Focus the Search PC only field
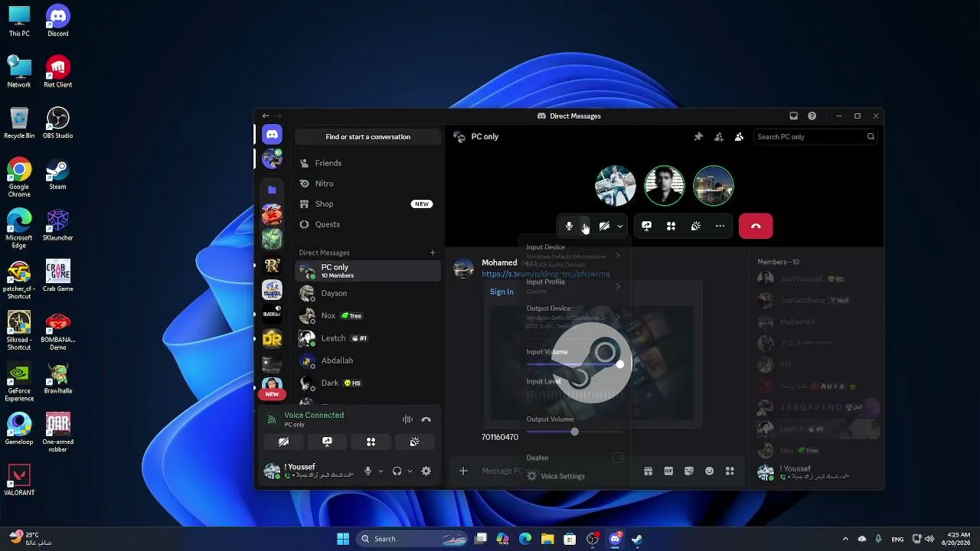 pyautogui.click(x=815, y=137)
